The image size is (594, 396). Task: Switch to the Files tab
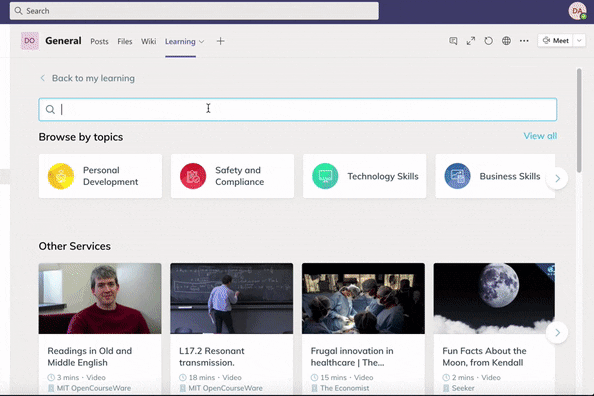pyautogui.click(x=125, y=41)
